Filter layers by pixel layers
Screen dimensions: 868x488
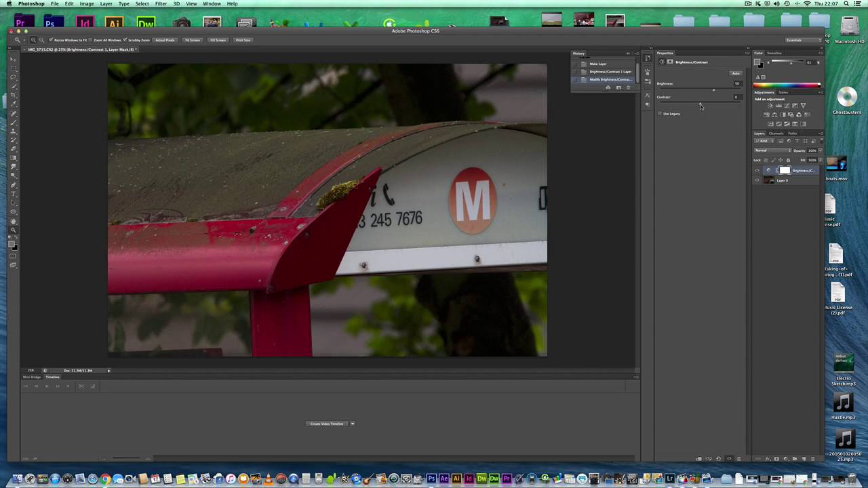click(x=781, y=141)
